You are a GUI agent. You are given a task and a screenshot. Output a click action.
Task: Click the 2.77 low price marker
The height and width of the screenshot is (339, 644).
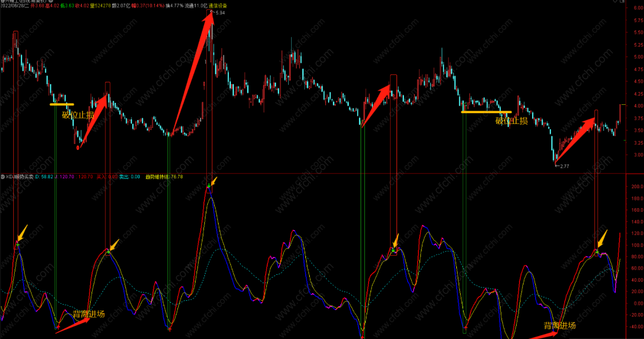564,167
